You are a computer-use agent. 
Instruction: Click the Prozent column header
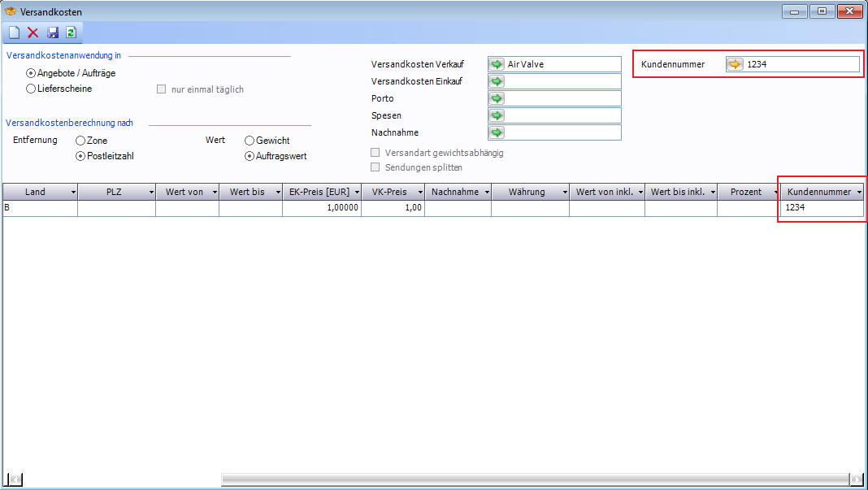pos(745,193)
